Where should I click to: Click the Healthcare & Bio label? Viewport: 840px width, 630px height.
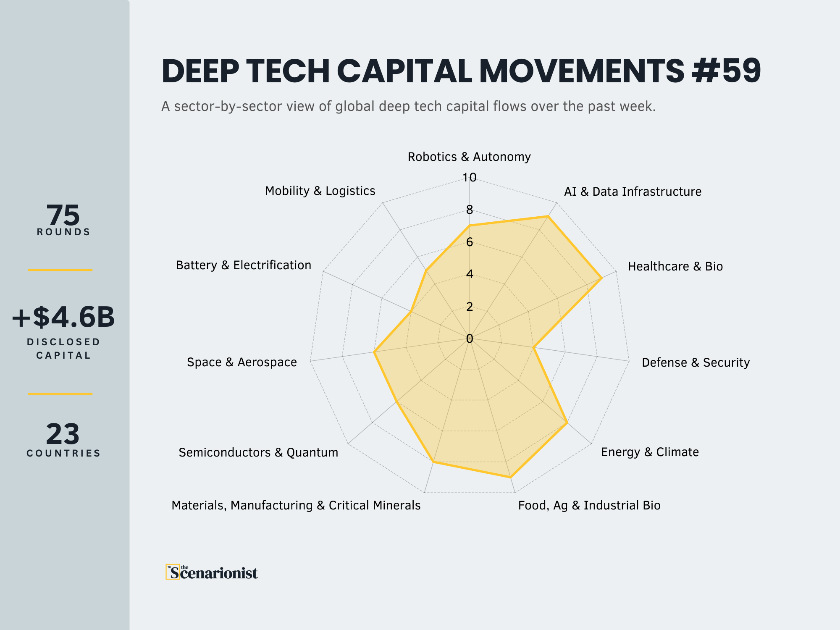pyautogui.click(x=675, y=267)
